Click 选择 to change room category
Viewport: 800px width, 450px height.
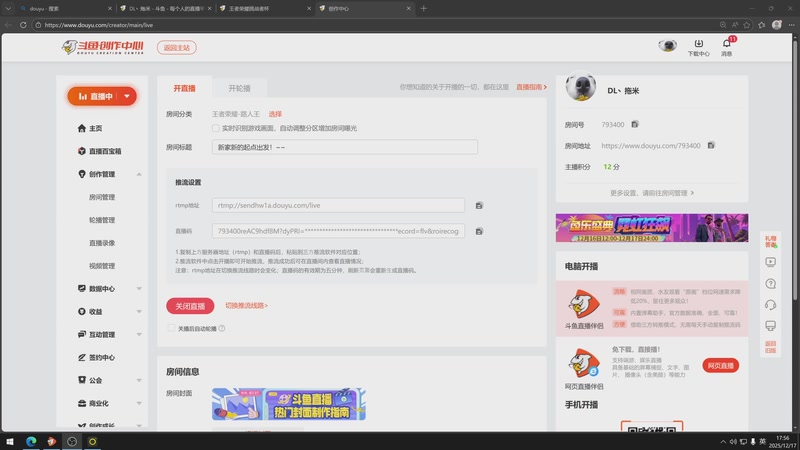pyautogui.click(x=275, y=114)
